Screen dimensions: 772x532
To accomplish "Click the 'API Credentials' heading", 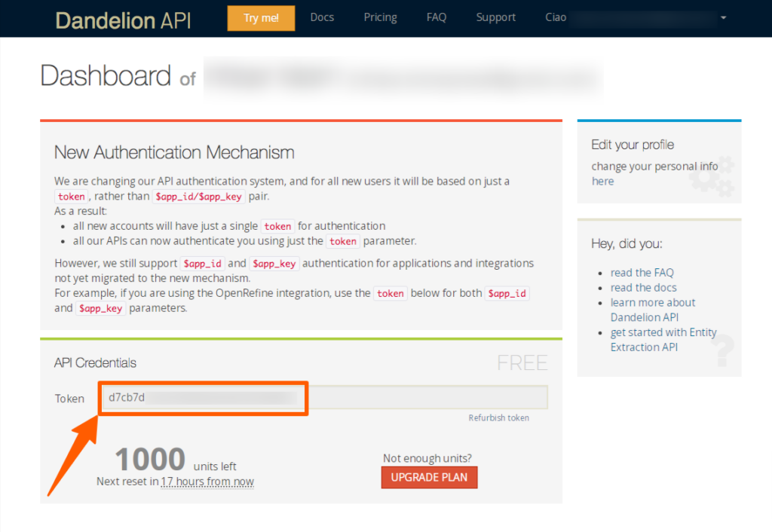I will (x=95, y=362).
